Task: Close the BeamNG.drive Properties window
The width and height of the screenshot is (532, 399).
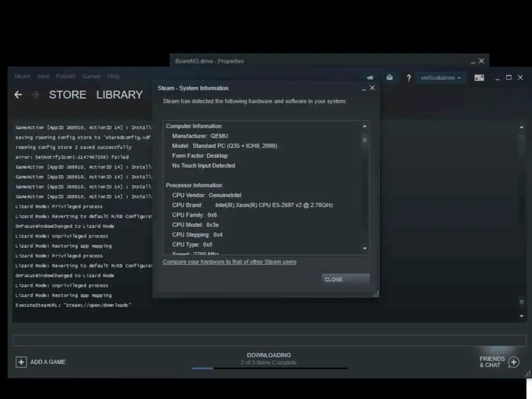Action: point(482,61)
